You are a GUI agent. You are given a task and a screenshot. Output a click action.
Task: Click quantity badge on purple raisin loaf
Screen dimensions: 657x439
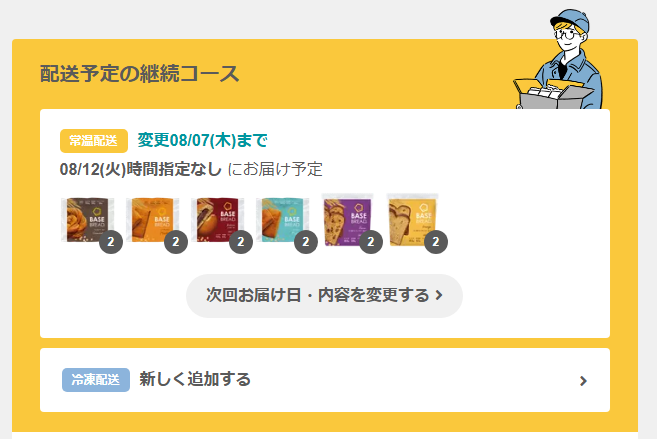point(371,242)
